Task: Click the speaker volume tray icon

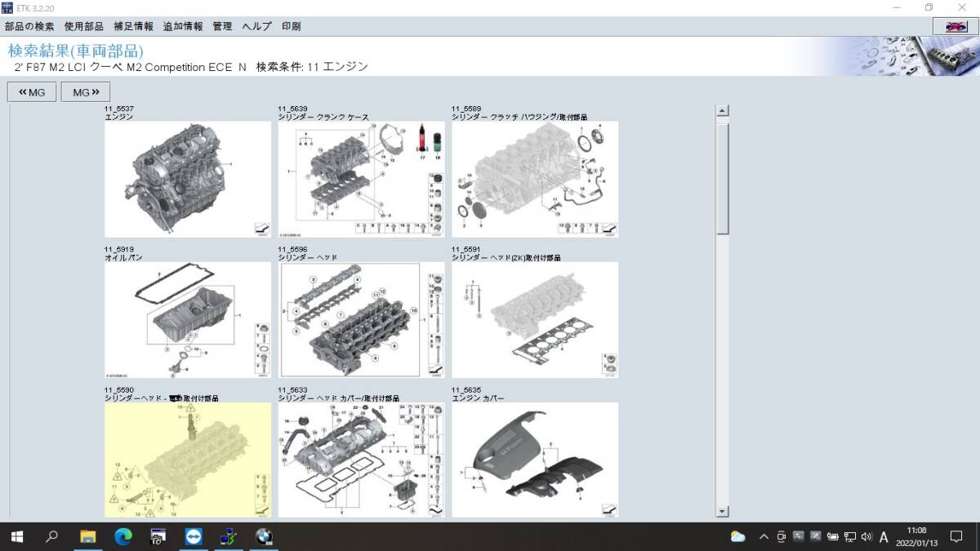Action: coord(866,536)
